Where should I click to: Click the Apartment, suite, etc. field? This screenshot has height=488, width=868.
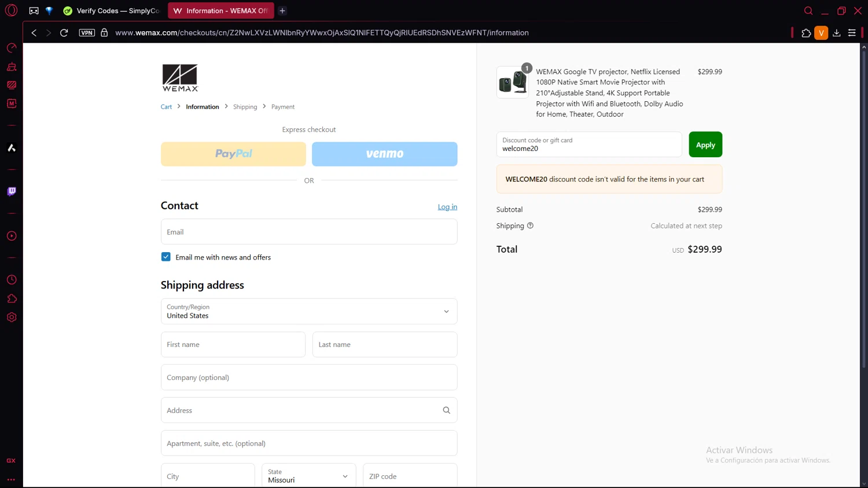click(x=309, y=443)
